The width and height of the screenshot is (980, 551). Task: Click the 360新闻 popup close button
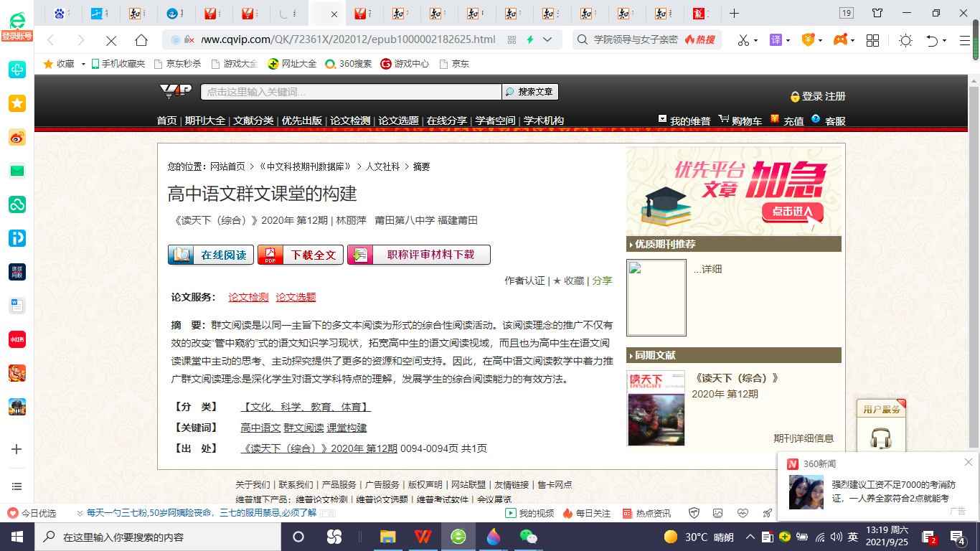click(969, 462)
